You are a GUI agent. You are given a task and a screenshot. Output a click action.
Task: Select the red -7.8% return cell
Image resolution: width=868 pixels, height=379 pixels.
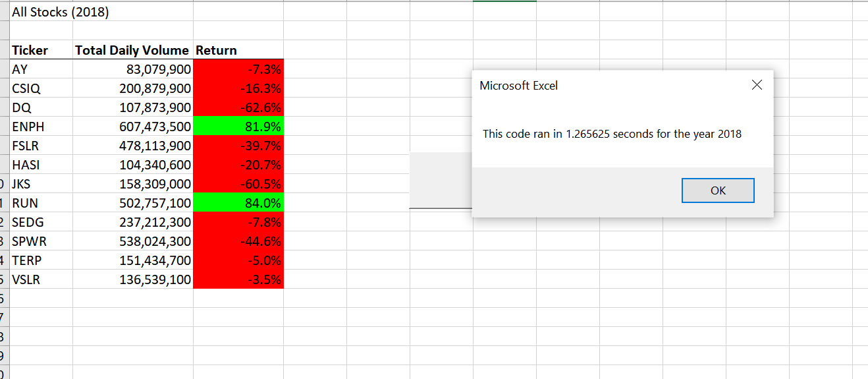(238, 222)
